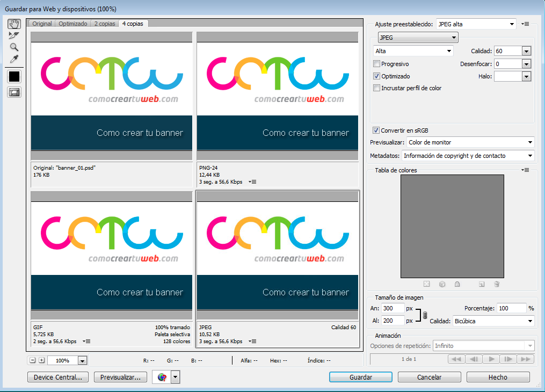Select the Eyedropper tool
This screenshot has height=392, width=545.
[14, 59]
